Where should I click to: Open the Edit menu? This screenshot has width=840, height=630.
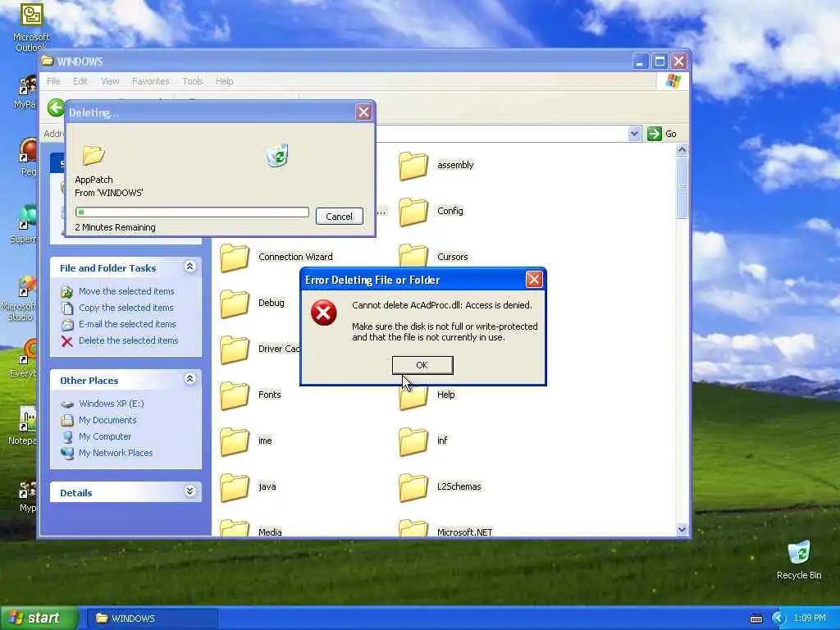pyautogui.click(x=80, y=81)
